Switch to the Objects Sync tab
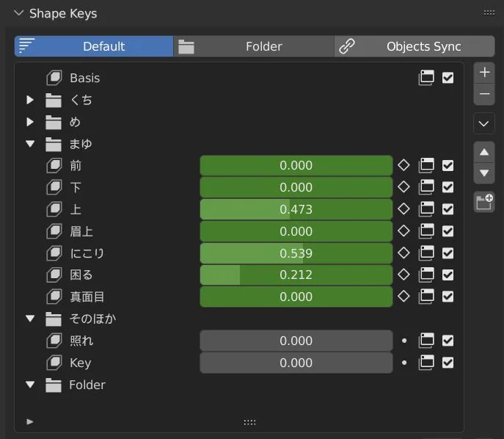The height and width of the screenshot is (439, 504). pos(414,46)
